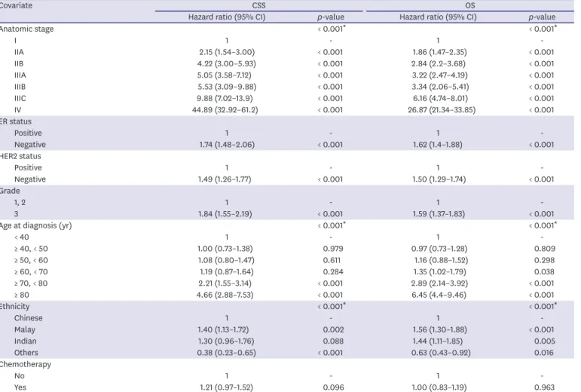Viewport: 581px width, 392px height.
Task: Click OS value '0.97 (0.73–1.28)'
Action: [439, 249]
